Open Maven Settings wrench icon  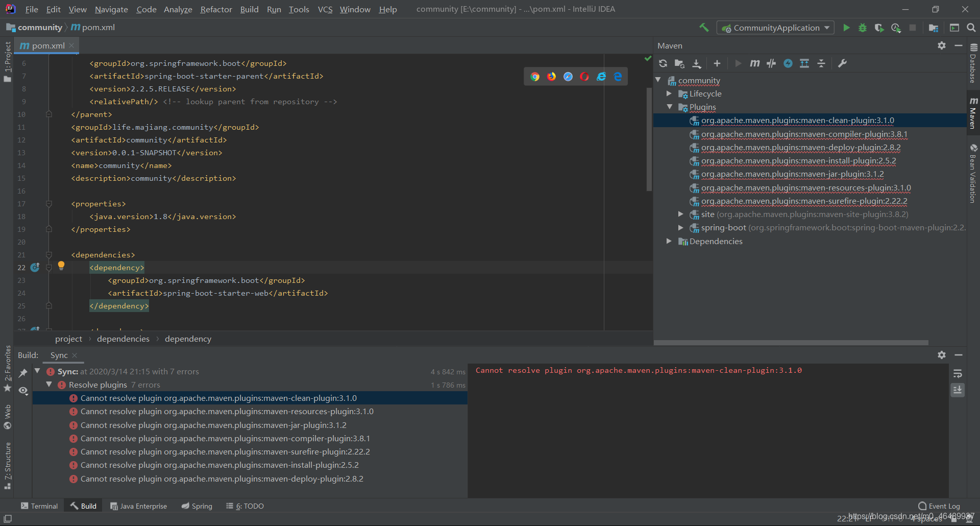(x=842, y=63)
